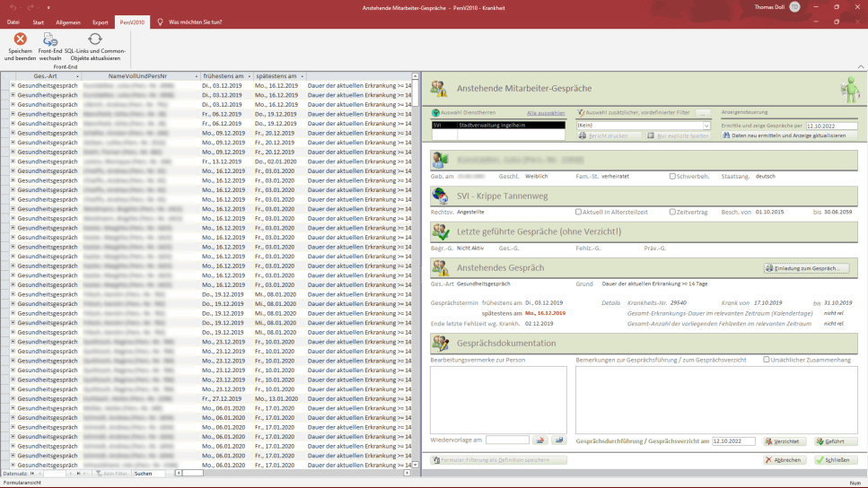Toggle the Schwerbeh. checkbox
868x488 pixels.
(x=672, y=176)
